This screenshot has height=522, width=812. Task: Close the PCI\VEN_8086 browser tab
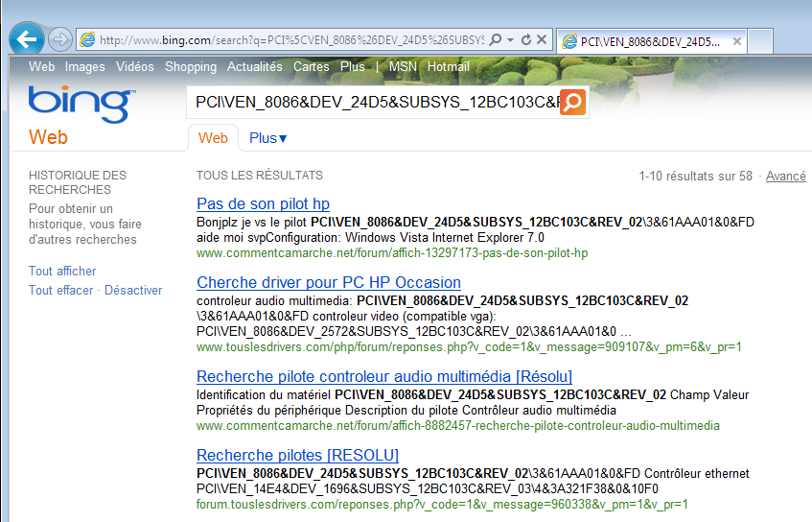click(x=737, y=41)
